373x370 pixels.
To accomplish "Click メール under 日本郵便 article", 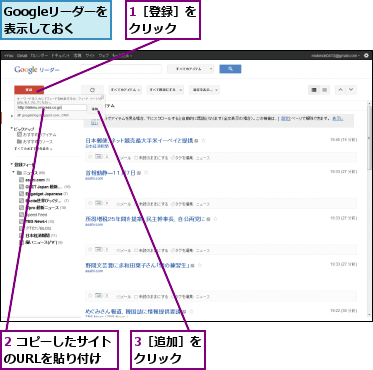I will (123, 158).
